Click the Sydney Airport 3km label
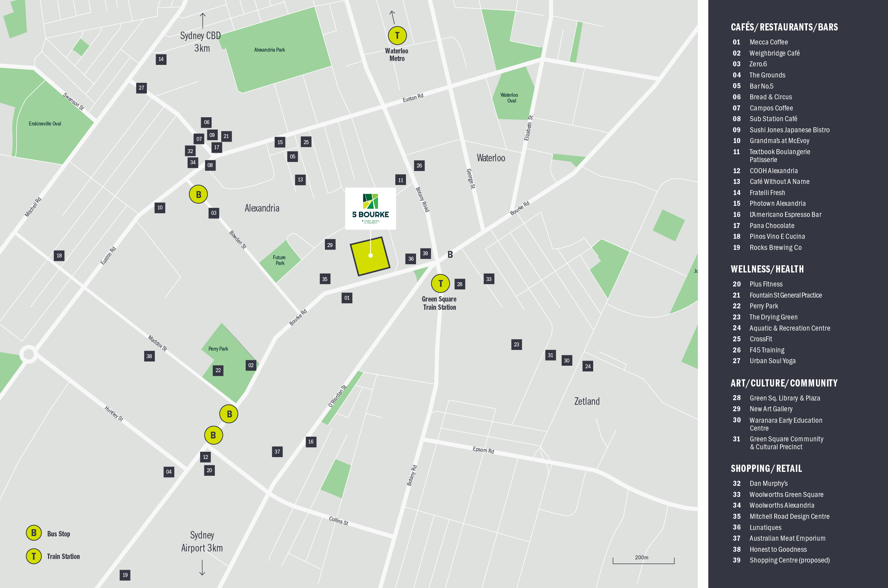 (202, 541)
